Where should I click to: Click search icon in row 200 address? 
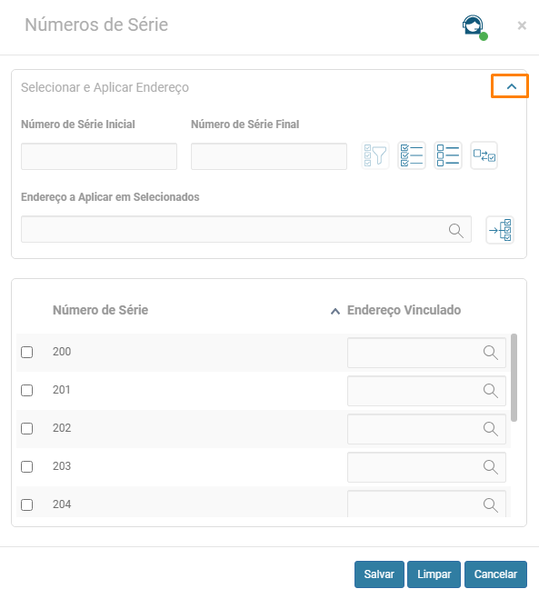pos(490,352)
